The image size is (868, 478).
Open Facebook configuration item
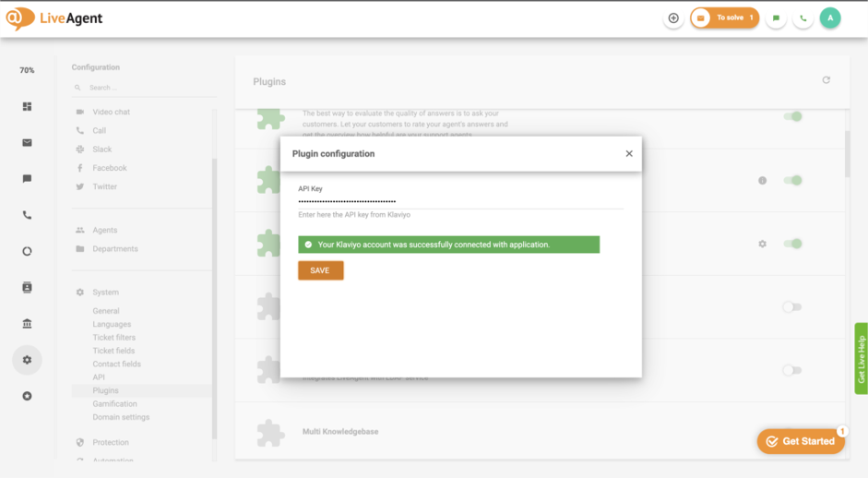pyautogui.click(x=109, y=168)
